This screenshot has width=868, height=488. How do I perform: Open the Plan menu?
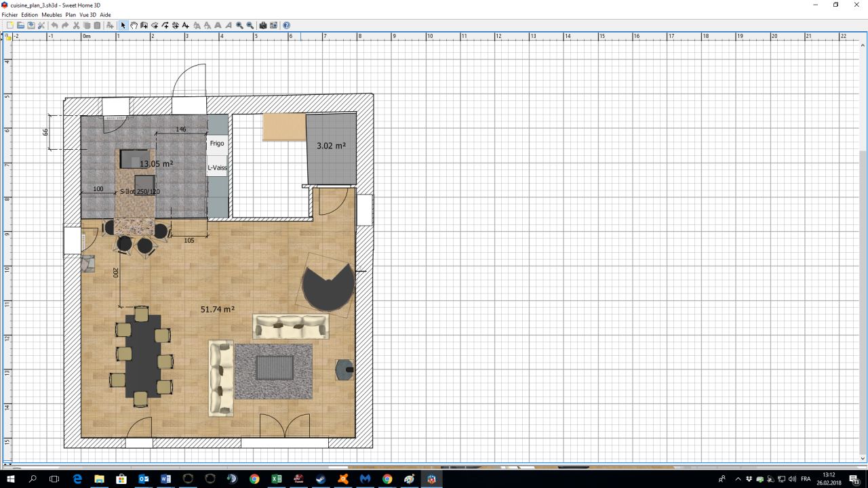tap(71, 14)
